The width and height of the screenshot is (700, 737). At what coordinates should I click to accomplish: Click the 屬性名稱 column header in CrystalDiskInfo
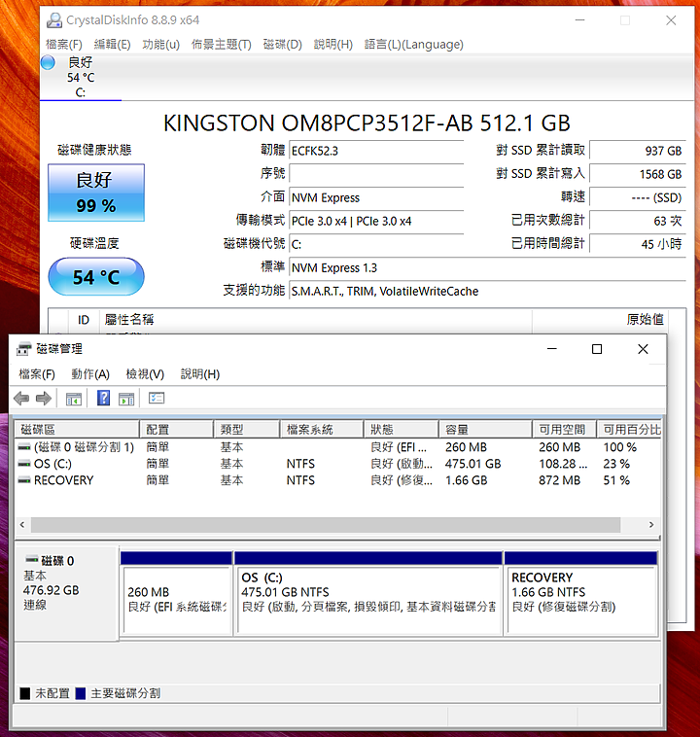(x=315, y=320)
